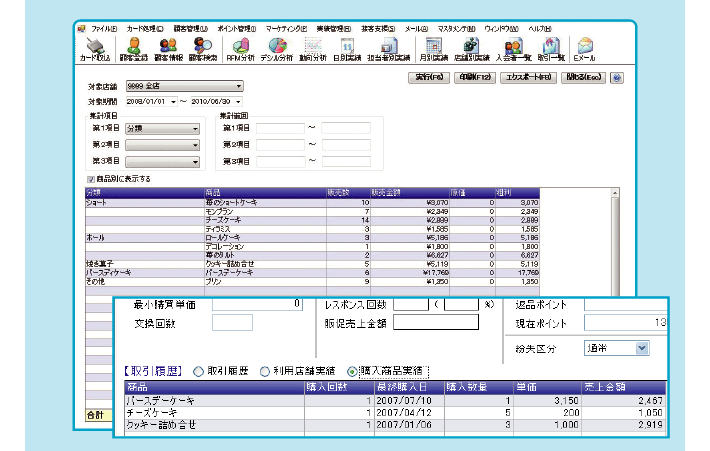This screenshot has width=710, height=451.
Task: Click the 販売金額 column header
Action: point(410,193)
